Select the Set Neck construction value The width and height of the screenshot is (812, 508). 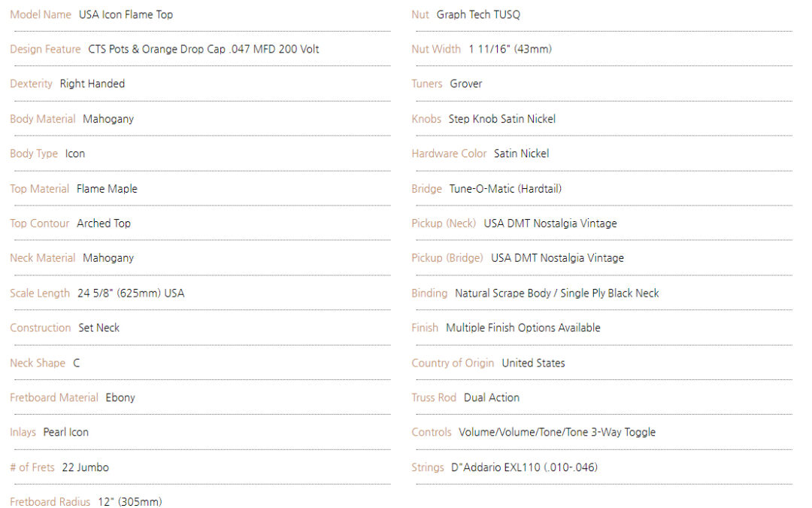(99, 328)
